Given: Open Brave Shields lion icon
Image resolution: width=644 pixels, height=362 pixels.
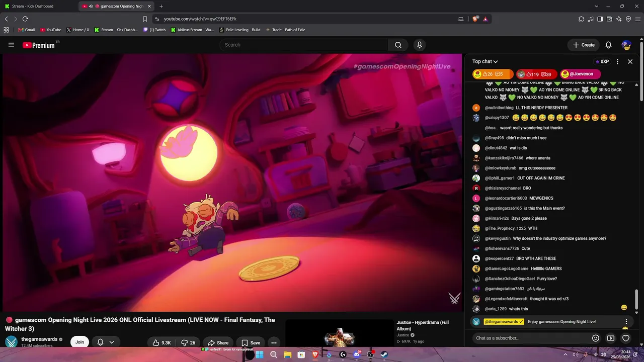Looking at the screenshot, I should [475, 19].
